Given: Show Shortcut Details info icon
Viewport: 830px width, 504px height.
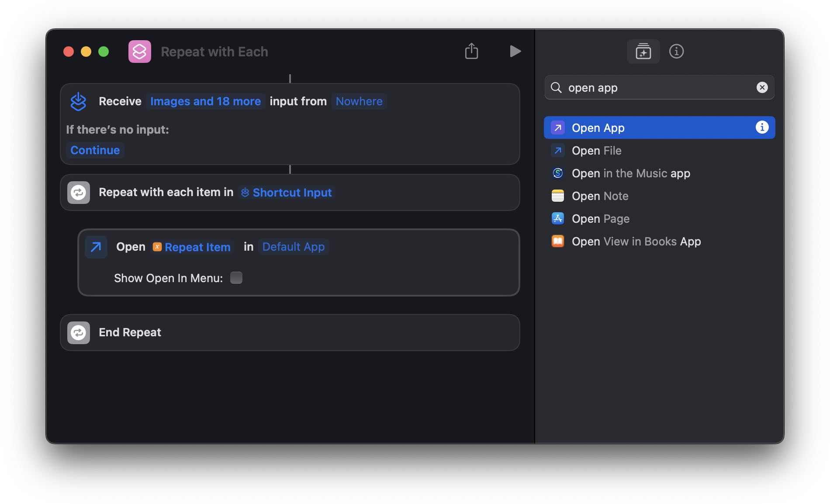Looking at the screenshot, I should point(676,52).
